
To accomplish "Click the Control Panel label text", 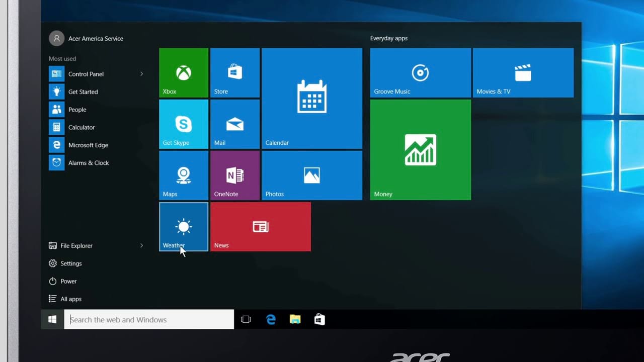I will point(86,74).
